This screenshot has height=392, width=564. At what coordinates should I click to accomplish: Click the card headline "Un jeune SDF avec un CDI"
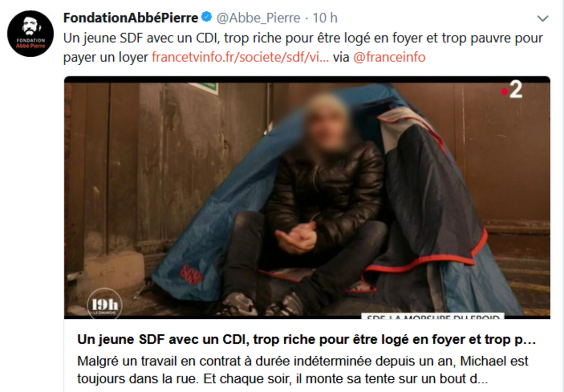pyautogui.click(x=306, y=340)
